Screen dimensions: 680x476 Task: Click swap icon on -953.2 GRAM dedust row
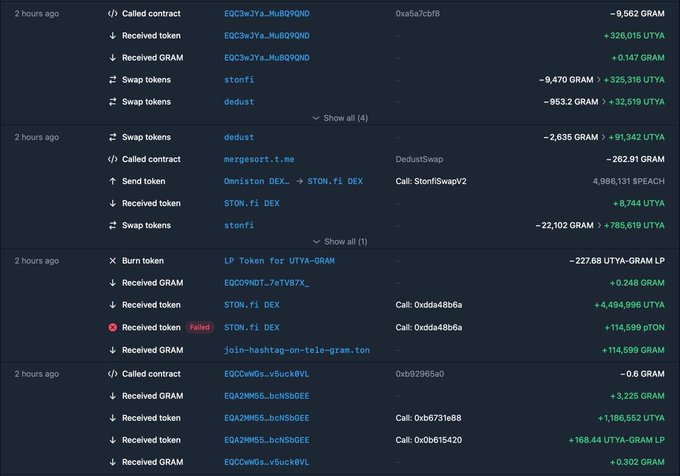112,102
